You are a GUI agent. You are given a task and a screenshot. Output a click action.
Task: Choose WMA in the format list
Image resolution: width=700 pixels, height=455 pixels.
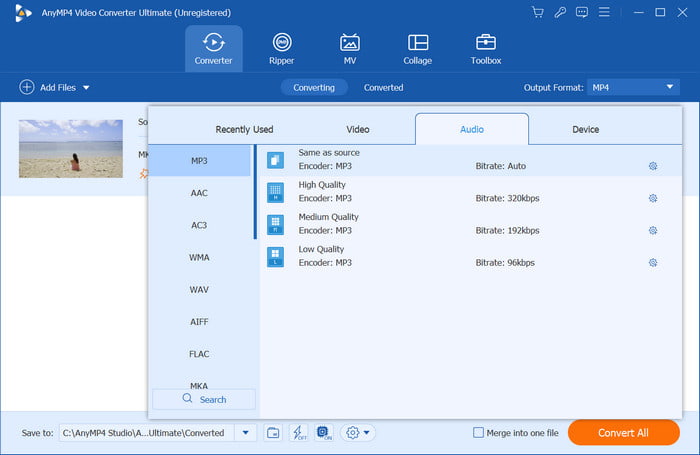pyautogui.click(x=199, y=257)
